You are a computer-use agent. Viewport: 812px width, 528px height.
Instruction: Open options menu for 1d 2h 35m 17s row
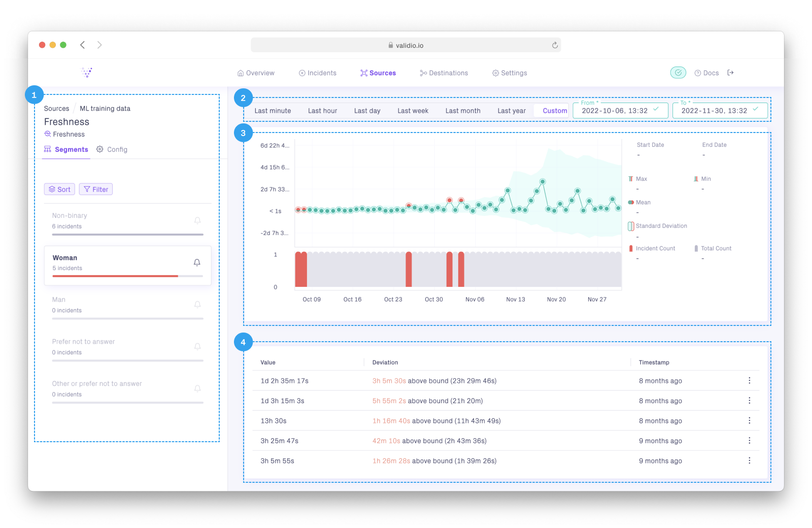[x=749, y=380]
